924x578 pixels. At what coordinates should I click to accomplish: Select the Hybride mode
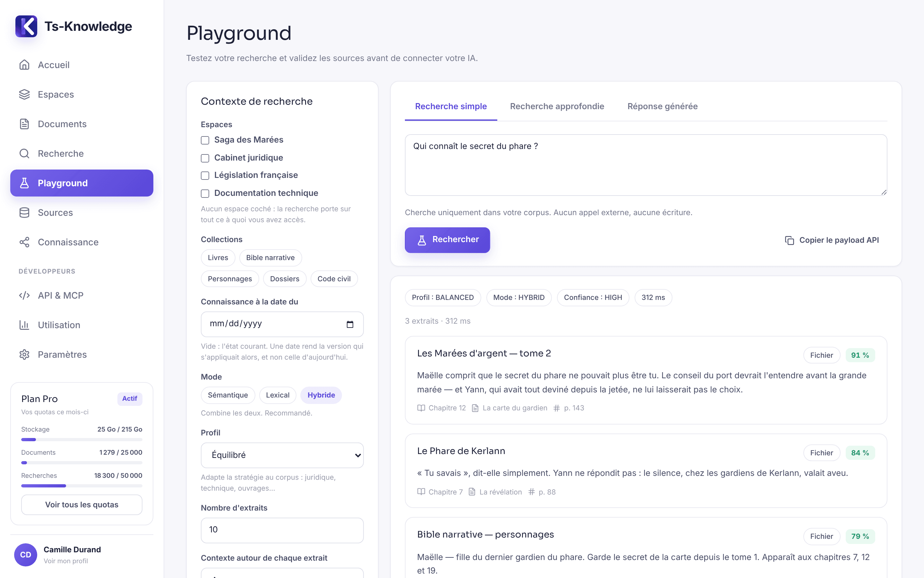[x=321, y=395]
